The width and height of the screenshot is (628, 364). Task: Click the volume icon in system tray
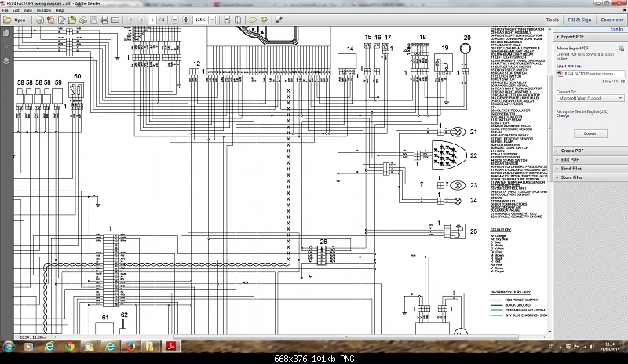tap(591, 347)
